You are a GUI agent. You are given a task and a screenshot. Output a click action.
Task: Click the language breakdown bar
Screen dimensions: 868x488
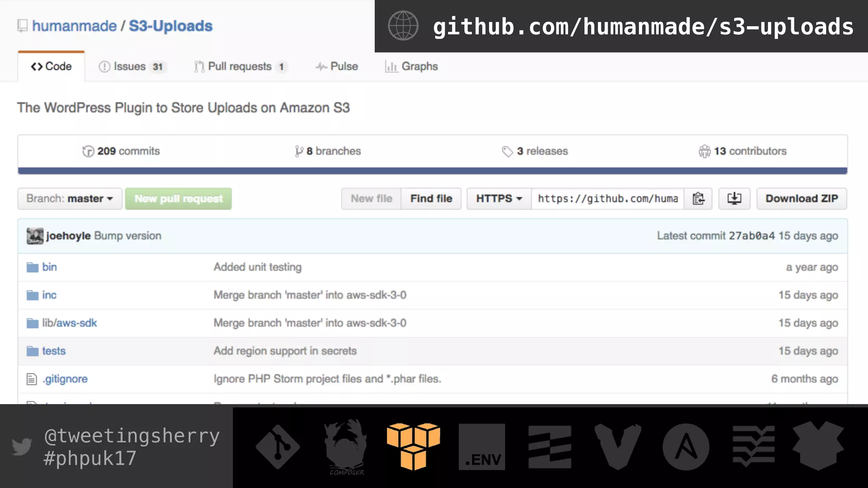coord(433,171)
